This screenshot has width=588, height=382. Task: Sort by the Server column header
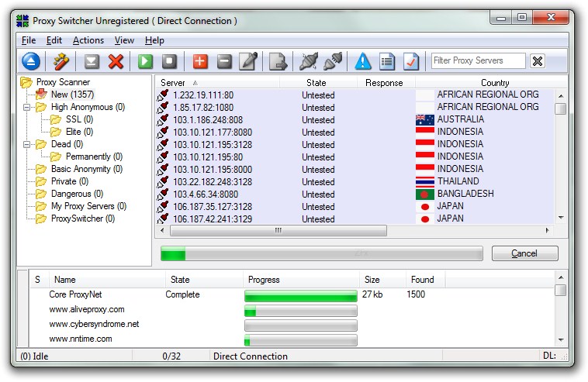pyautogui.click(x=217, y=83)
